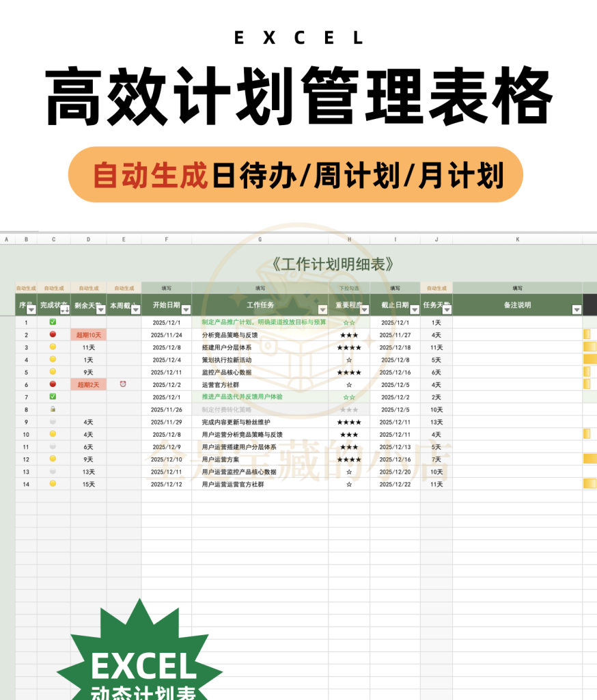Select column I header
Image resolution: width=597 pixels, height=700 pixels.
pyautogui.click(x=395, y=239)
